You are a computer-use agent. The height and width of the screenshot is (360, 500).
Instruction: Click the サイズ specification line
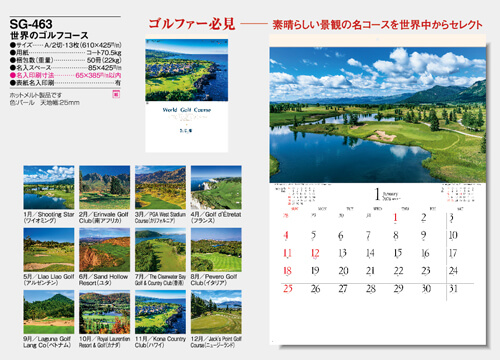(66, 45)
